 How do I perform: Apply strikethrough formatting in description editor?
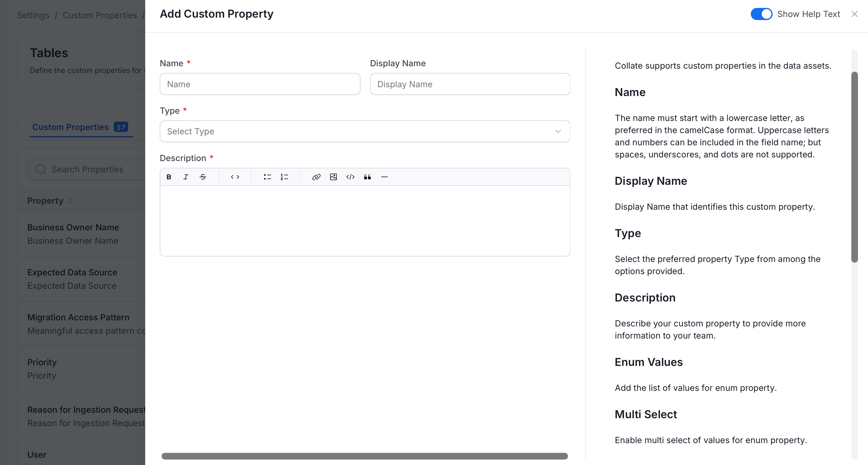pyautogui.click(x=203, y=177)
